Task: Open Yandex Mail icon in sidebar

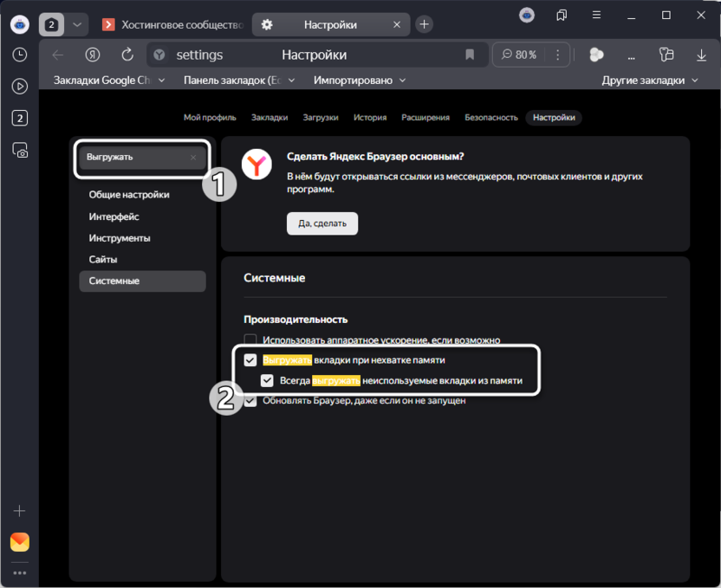Action: pyautogui.click(x=20, y=542)
